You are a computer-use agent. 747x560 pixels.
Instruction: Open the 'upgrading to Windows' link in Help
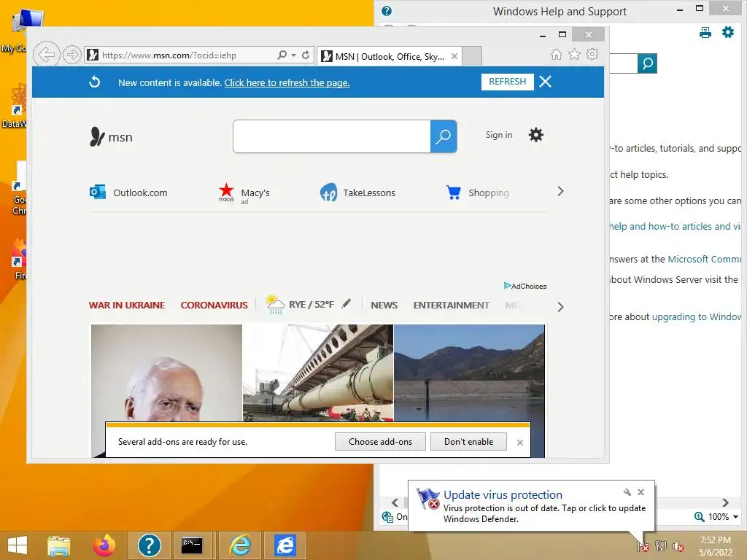[697, 316]
